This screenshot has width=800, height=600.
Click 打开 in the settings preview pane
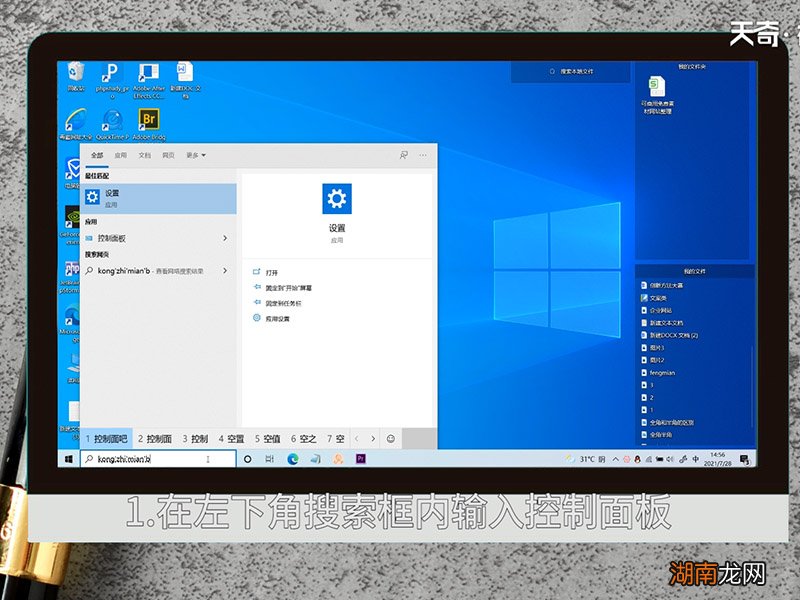[x=272, y=272]
